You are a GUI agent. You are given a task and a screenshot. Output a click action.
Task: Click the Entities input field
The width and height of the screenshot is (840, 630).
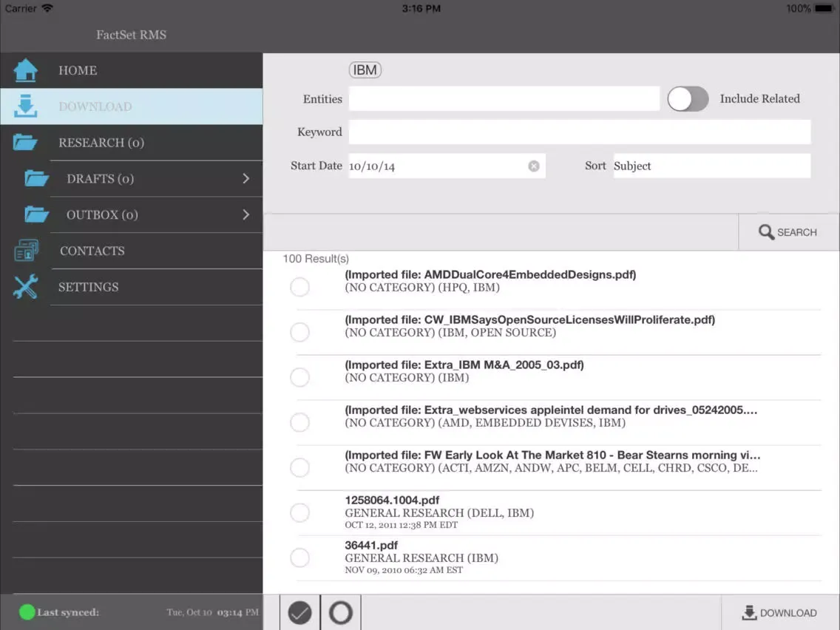[504, 99]
